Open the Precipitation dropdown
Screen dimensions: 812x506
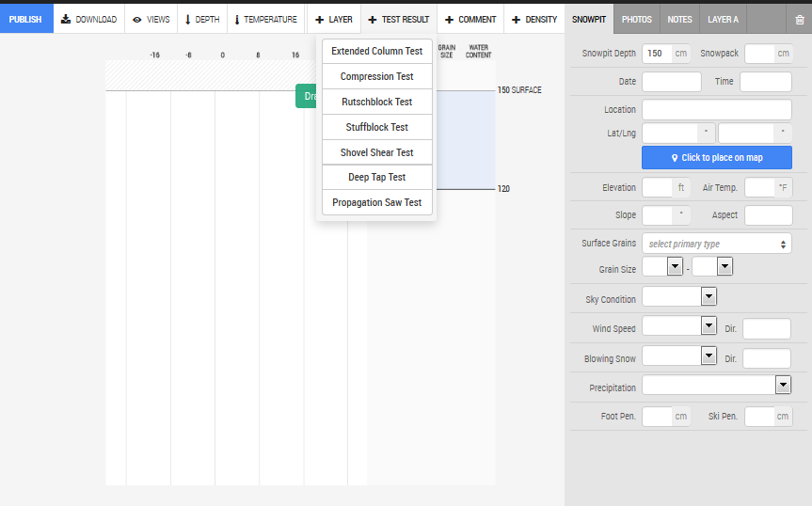tap(717, 385)
